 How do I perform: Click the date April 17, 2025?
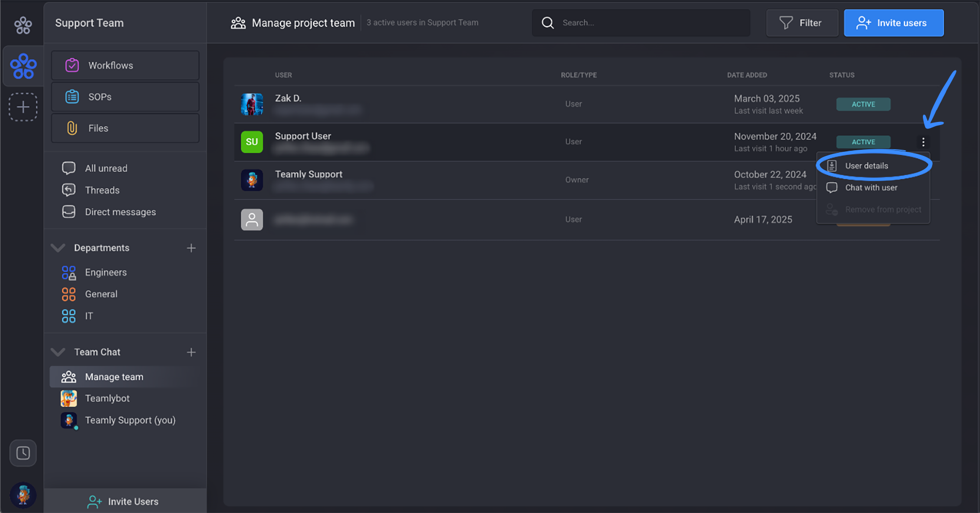pyautogui.click(x=763, y=219)
